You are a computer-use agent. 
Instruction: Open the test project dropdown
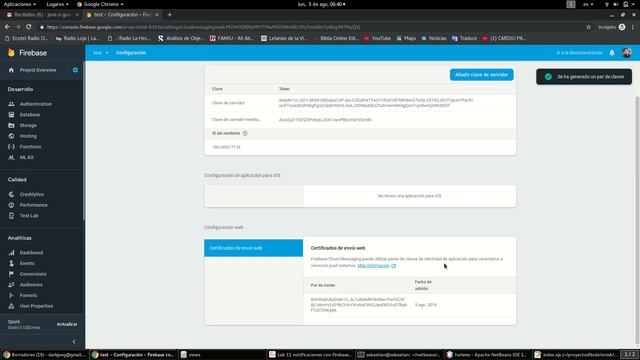100,53
